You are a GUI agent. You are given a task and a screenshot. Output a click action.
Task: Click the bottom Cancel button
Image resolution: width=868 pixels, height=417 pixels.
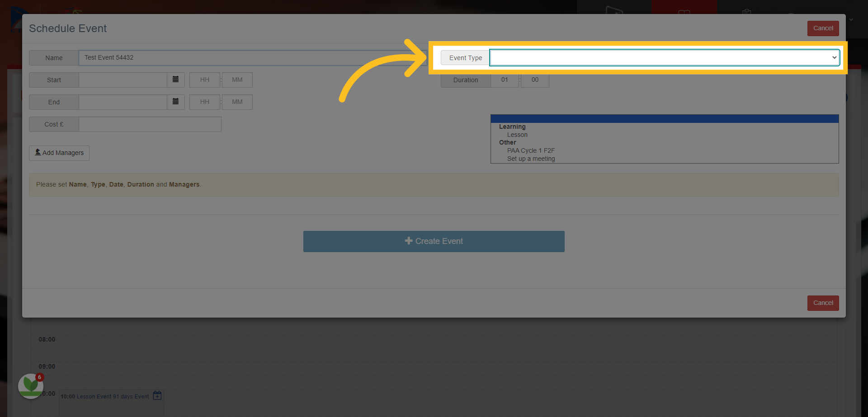coord(823,303)
